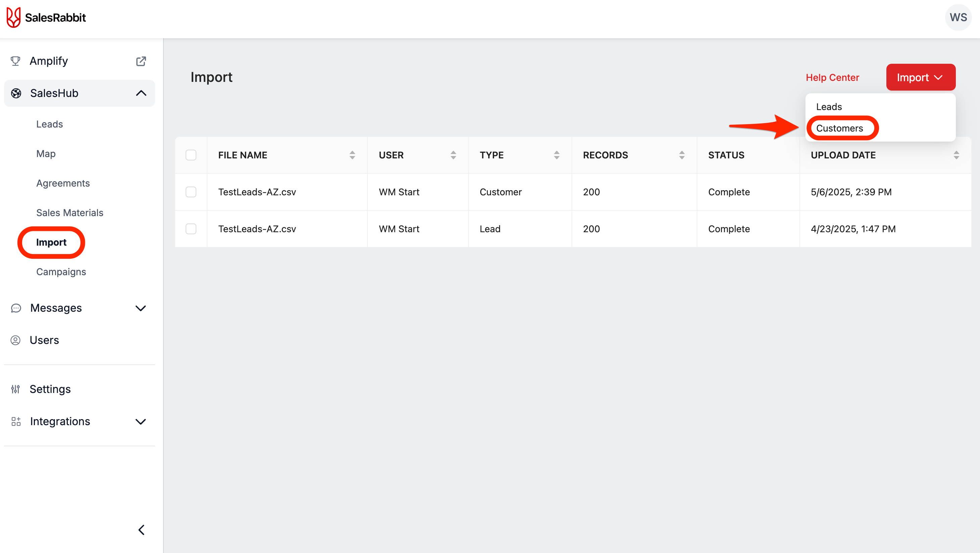Click TestLeads-AZ.csv in the Customer row
Image resolution: width=980 pixels, height=553 pixels.
(x=257, y=192)
